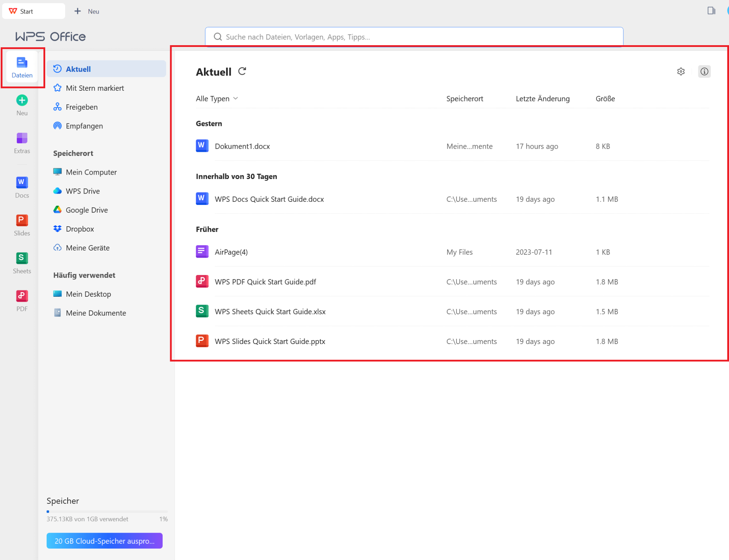Open WPS Sheets Quick Start Guide.xlsx

click(x=270, y=311)
